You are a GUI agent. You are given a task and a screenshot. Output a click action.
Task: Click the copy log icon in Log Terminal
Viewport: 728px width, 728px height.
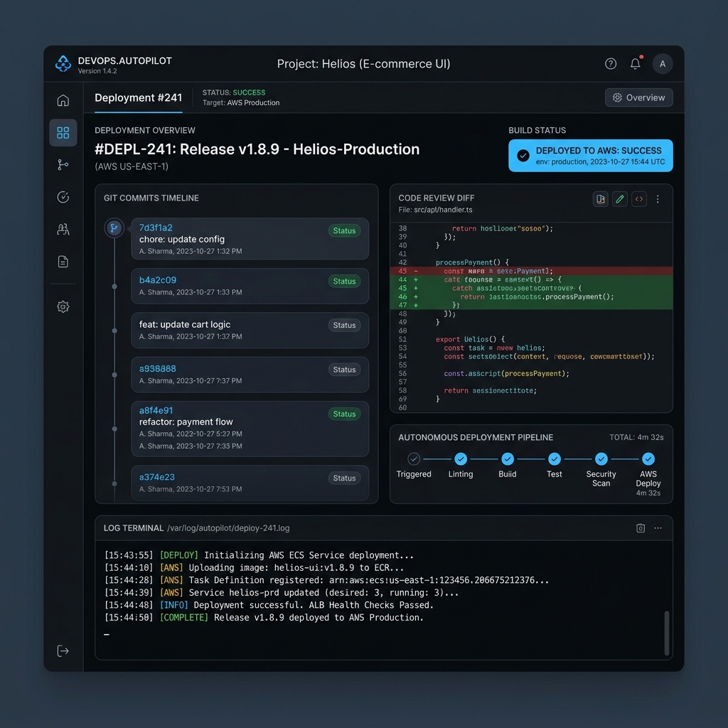click(641, 528)
